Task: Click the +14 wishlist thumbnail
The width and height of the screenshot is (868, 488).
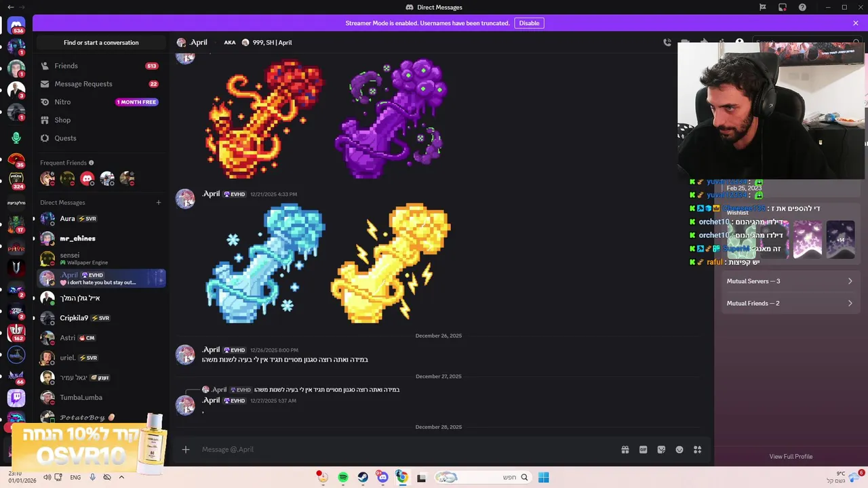Action: tap(841, 239)
